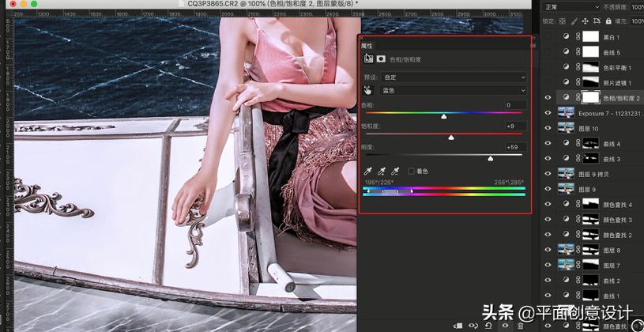
Task: Open the 蓝色 color channel dropdown
Action: (x=454, y=91)
